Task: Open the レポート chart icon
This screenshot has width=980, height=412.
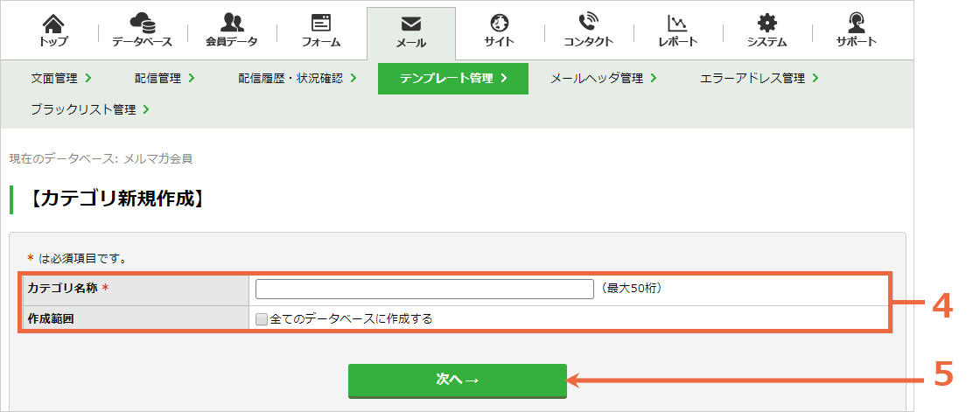Action: pyautogui.click(x=677, y=24)
